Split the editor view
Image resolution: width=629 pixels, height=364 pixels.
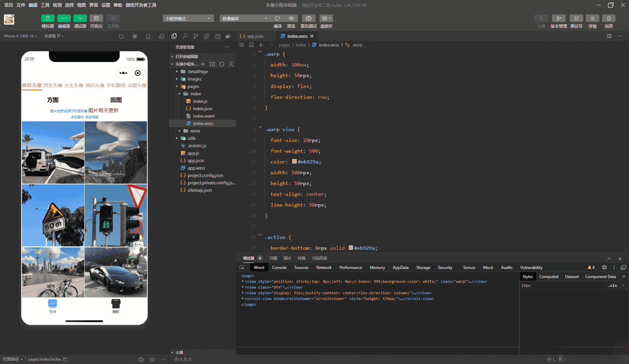pyautogui.click(x=609, y=36)
